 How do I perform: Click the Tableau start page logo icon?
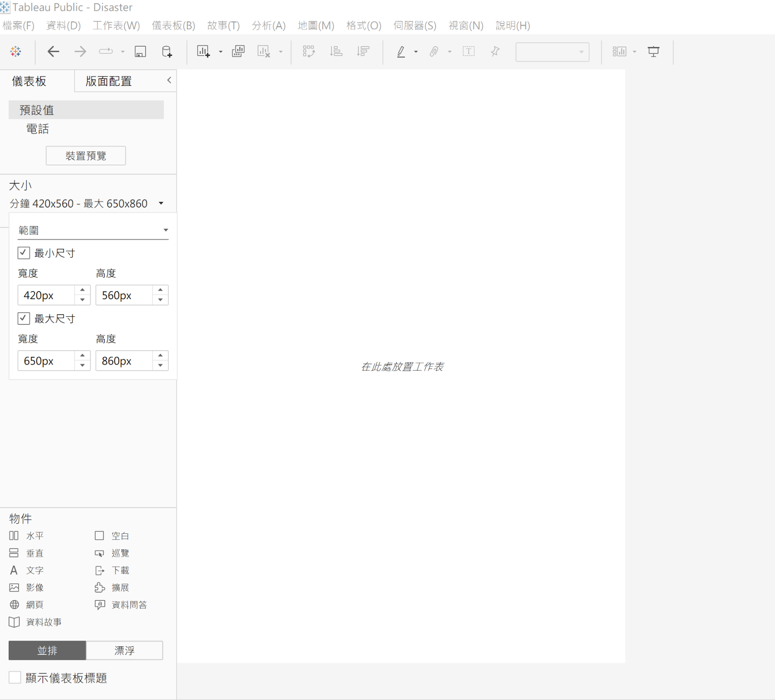15,51
